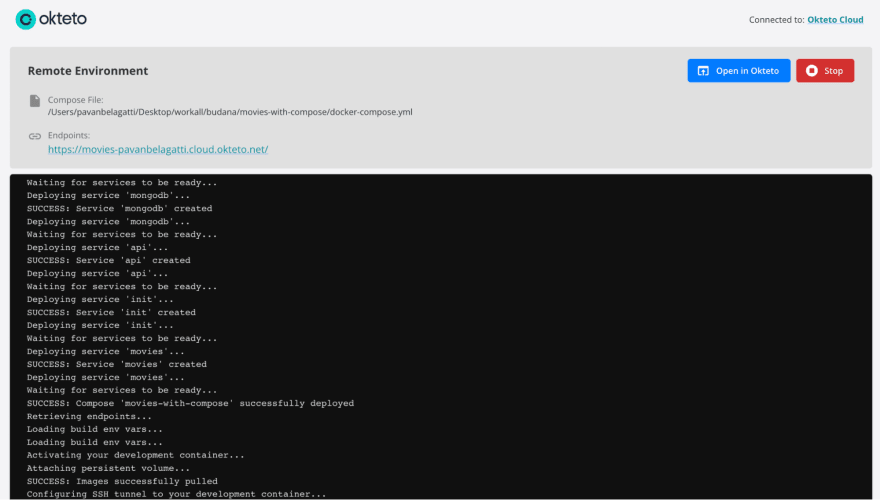Click log line "SUCCESS: Service 'init' created"
This screenshot has height=500, width=880.
point(111,313)
